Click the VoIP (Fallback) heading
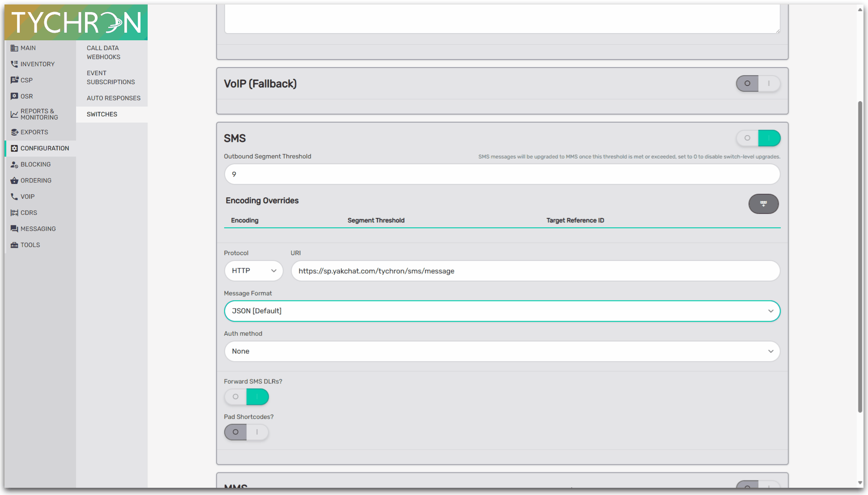The height and width of the screenshot is (495, 868). tap(260, 84)
